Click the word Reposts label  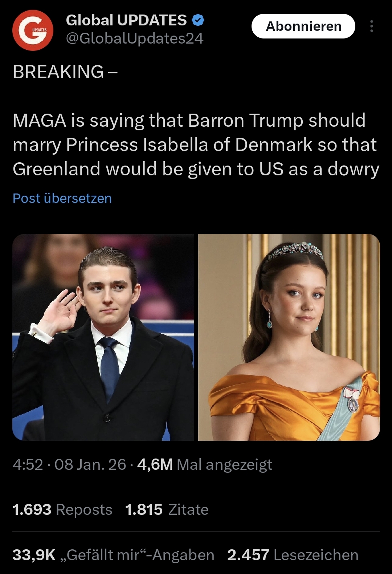[84, 510]
